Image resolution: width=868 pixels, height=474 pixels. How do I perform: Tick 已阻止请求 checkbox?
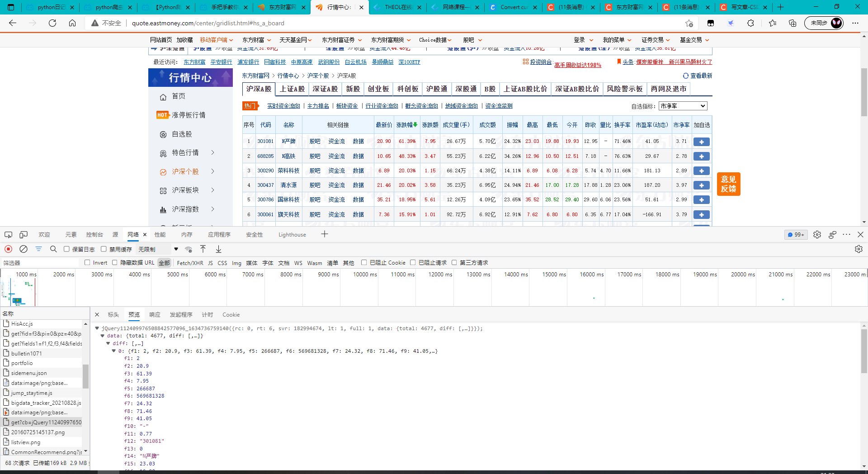(413, 263)
